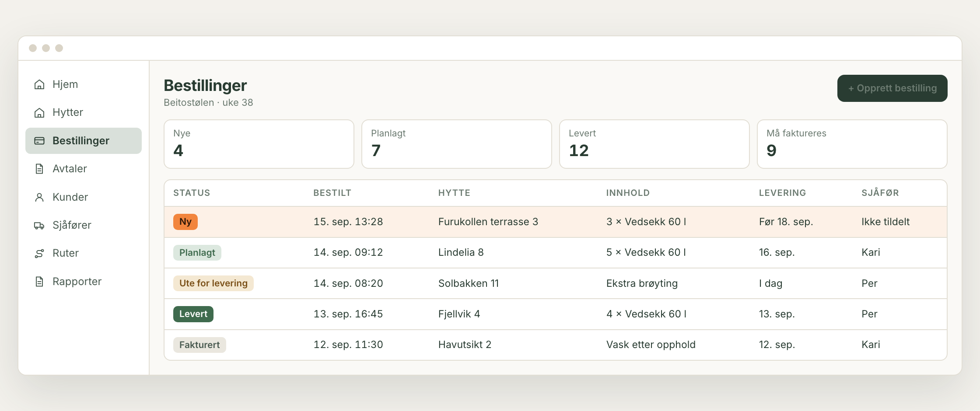This screenshot has width=980, height=411.
Task: Click the Hytter cabin icon
Action: 39,113
